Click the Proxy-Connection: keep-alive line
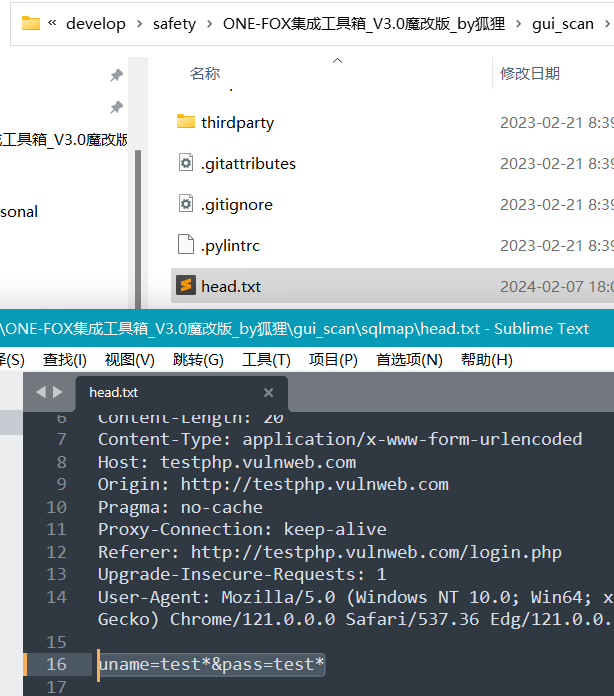614x696 pixels. 242,530
